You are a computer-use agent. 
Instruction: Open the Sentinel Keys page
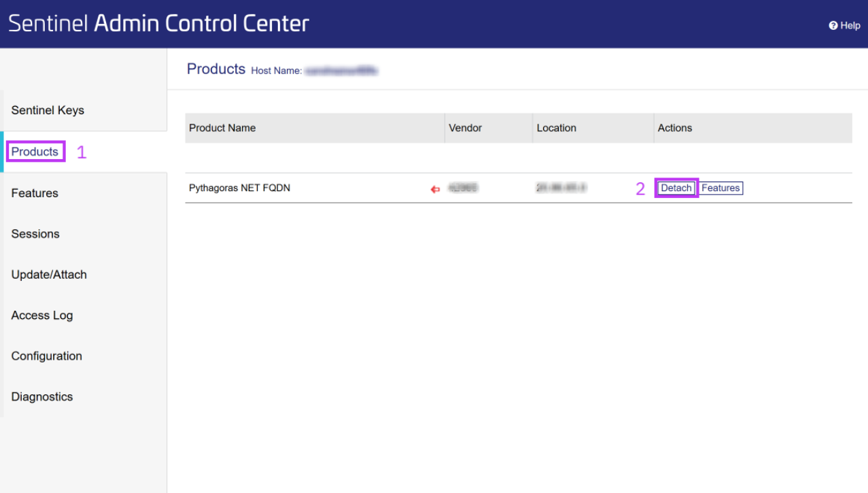coord(48,110)
